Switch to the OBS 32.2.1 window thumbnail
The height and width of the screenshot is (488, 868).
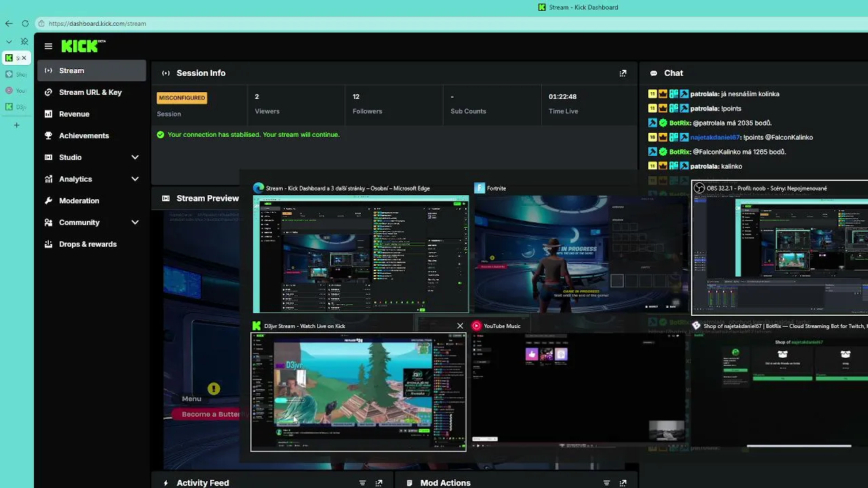tap(780, 255)
